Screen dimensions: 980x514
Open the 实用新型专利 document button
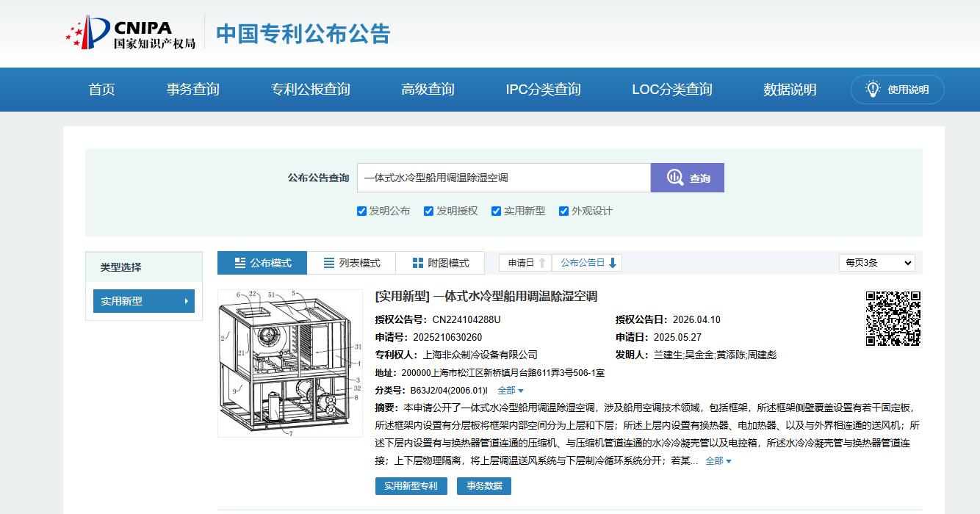411,486
